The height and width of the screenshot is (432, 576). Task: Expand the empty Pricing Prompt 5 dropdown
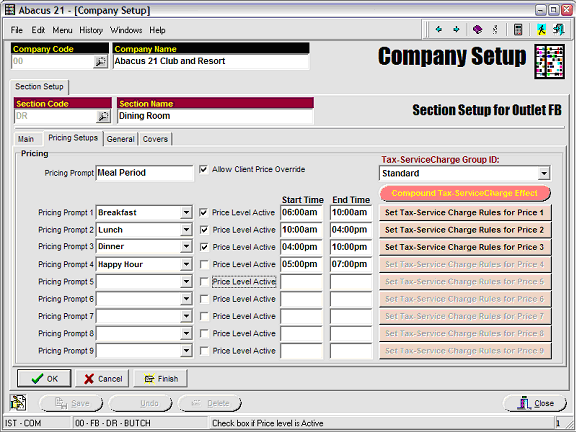(x=186, y=282)
